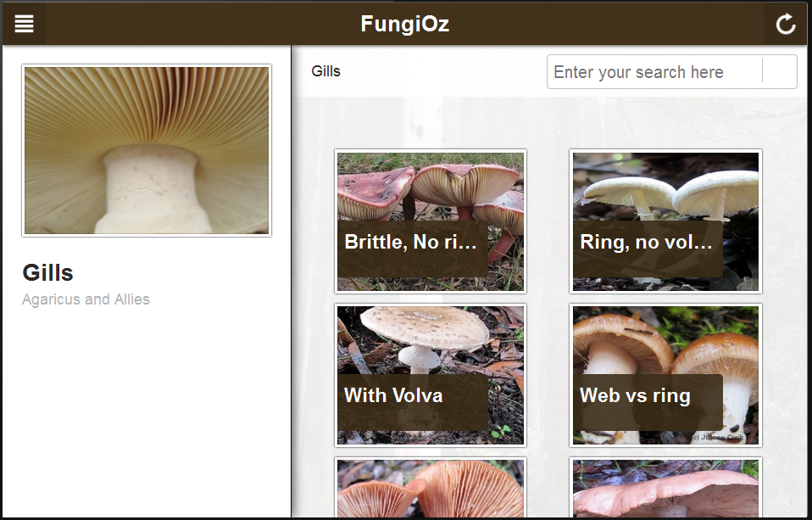812x520 pixels.
Task: Click the 'Brittle, No ri…' label overlay
Action: coord(412,249)
